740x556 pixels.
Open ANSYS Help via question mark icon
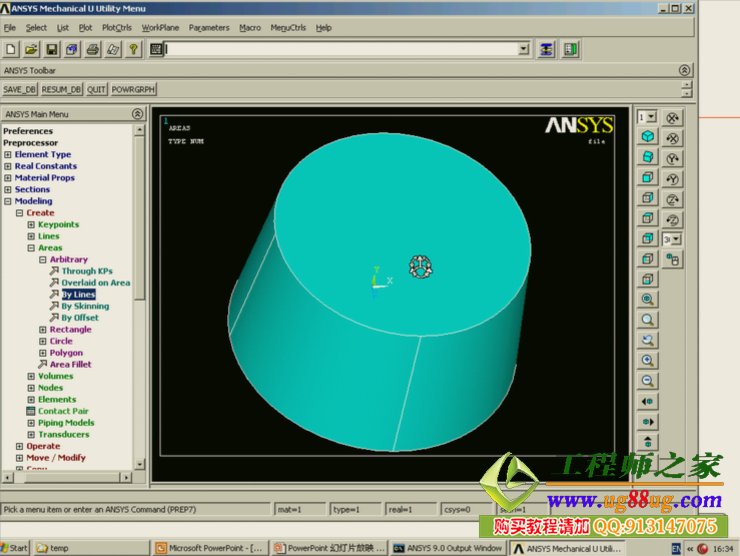click(x=134, y=49)
